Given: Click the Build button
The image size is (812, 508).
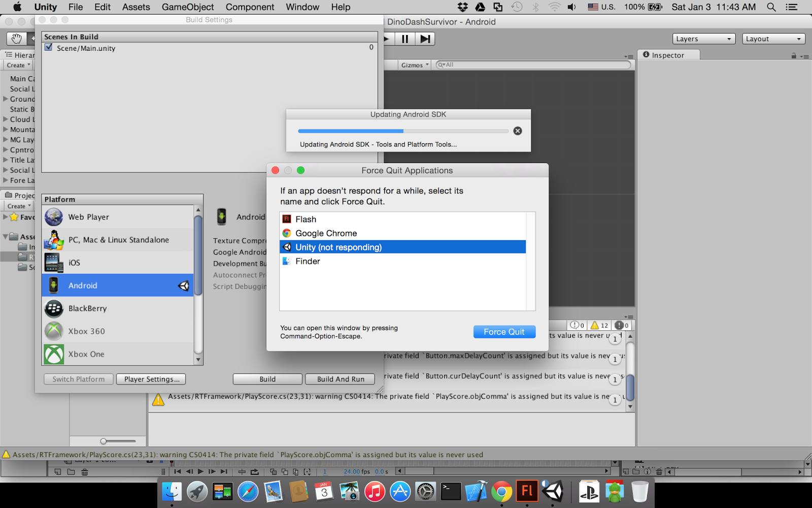Looking at the screenshot, I should (267, 379).
